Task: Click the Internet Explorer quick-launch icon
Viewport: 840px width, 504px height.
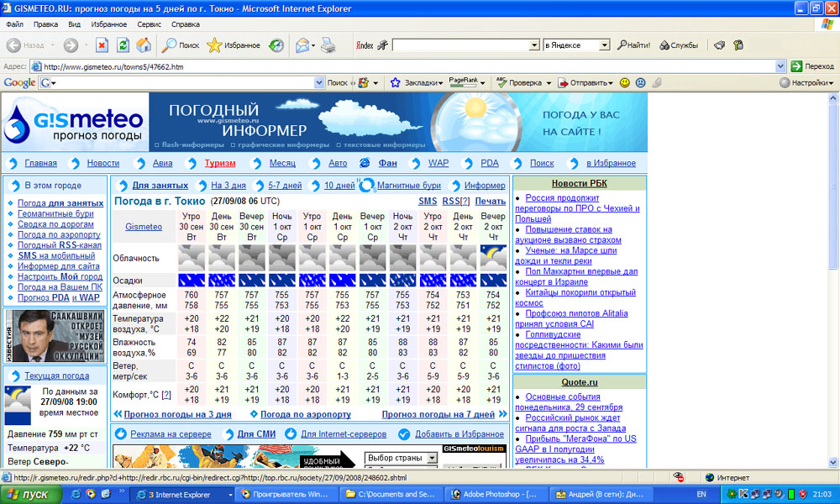Action: 76,494
